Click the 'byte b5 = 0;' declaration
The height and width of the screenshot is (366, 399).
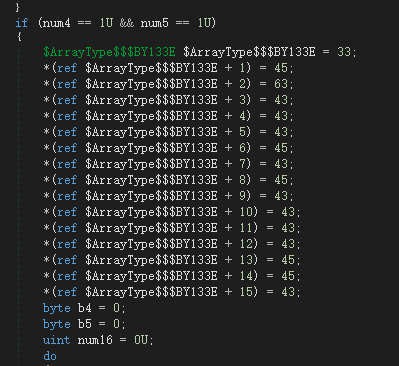(84, 324)
